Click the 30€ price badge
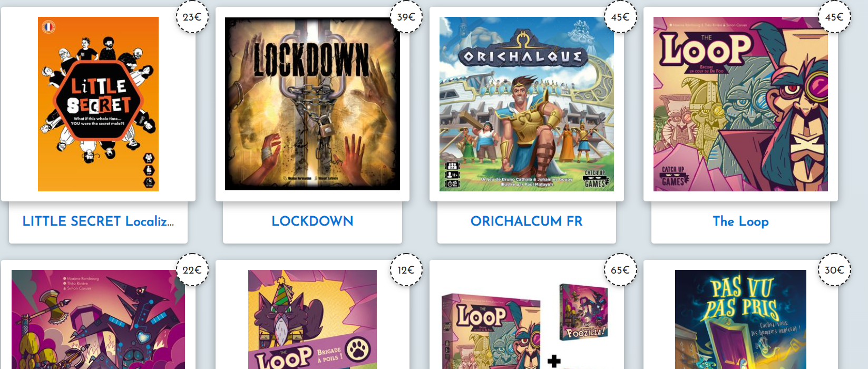 click(x=834, y=270)
